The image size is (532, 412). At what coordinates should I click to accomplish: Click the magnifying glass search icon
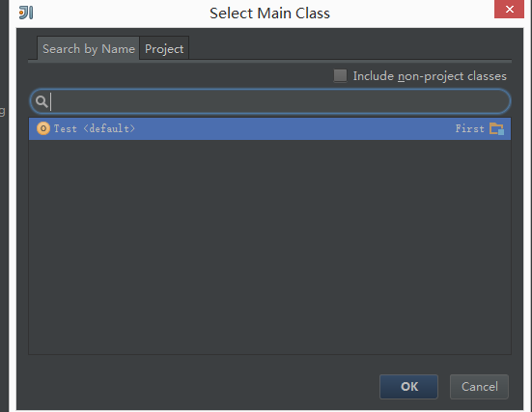pyautogui.click(x=42, y=101)
